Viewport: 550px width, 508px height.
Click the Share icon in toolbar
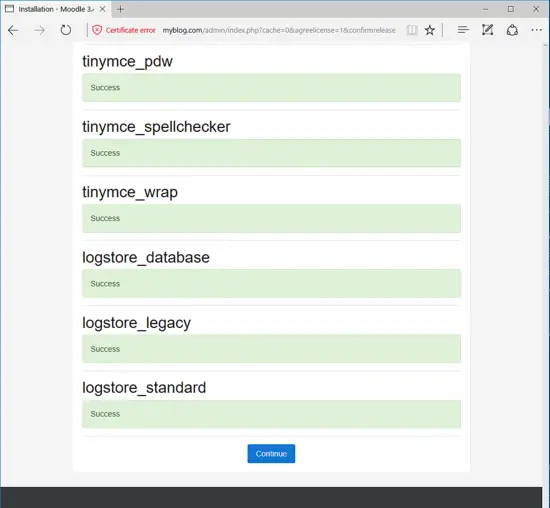click(512, 30)
